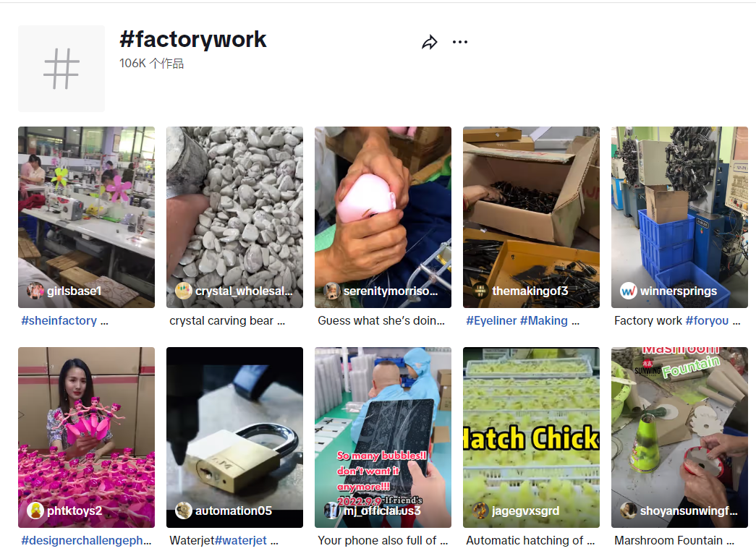
Task: Click crystal_wholesal avatar icon
Action: tap(183, 291)
